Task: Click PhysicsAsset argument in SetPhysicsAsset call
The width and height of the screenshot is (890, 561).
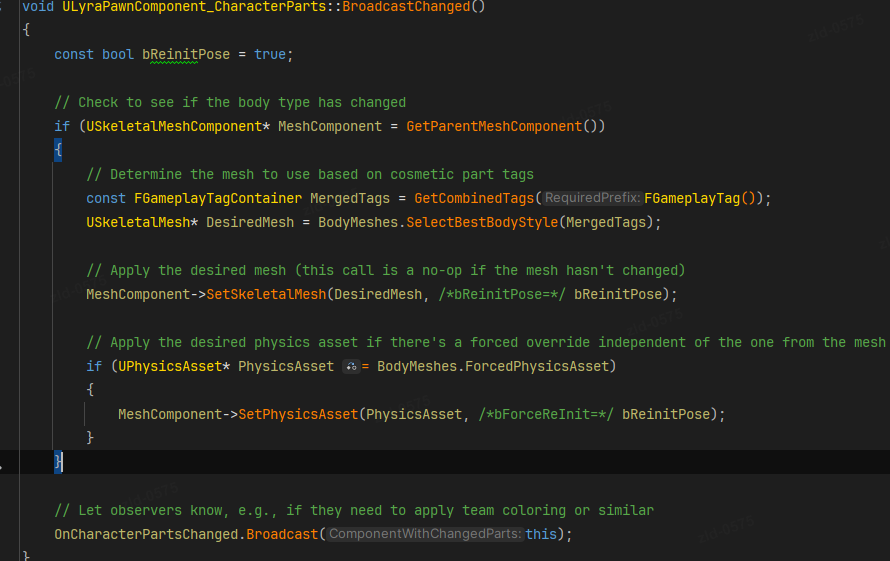Action: coord(414,415)
